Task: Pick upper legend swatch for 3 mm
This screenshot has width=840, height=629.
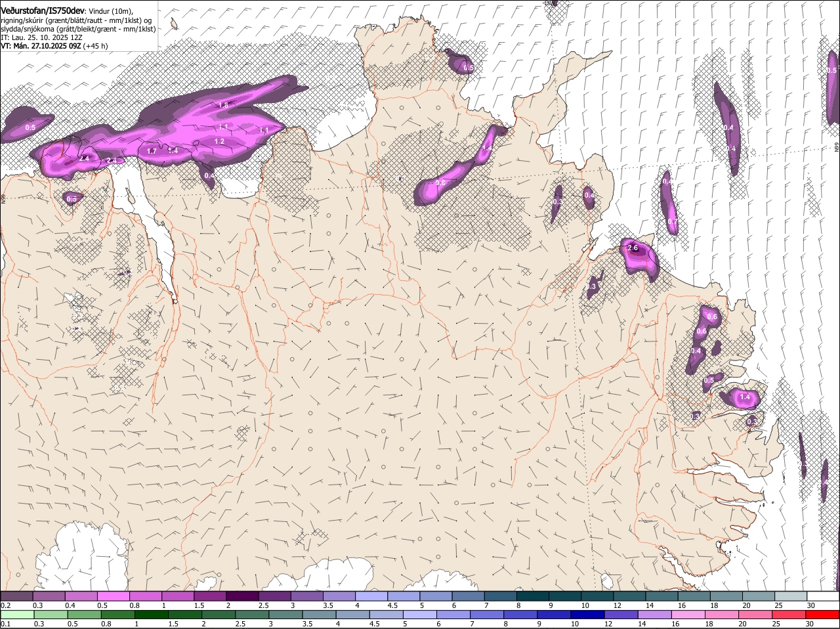Action: tap(307, 596)
